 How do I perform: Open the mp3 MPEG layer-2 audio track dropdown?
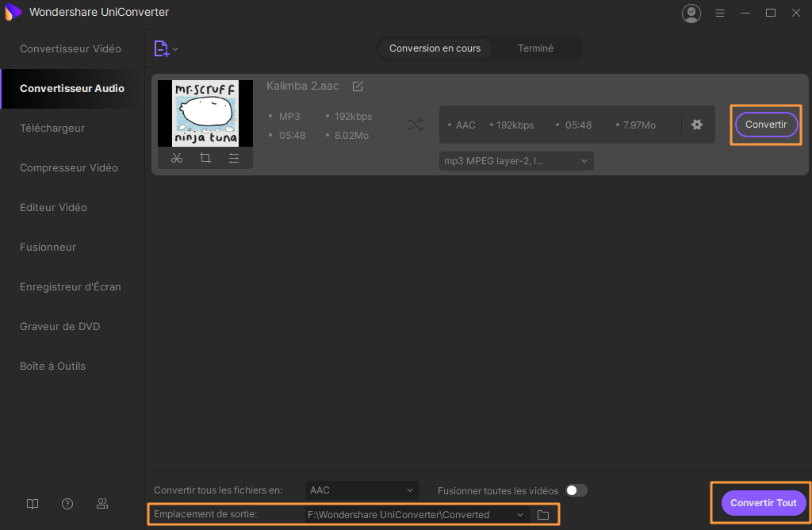[516, 161]
